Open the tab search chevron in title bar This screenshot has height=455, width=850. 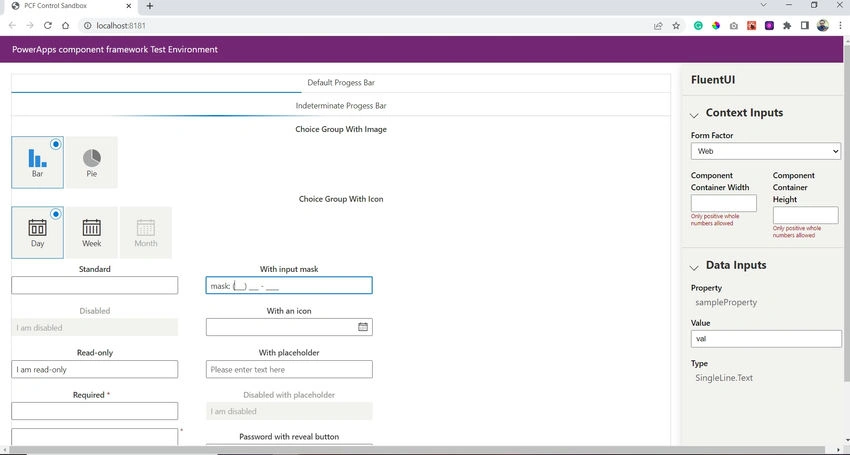point(763,5)
